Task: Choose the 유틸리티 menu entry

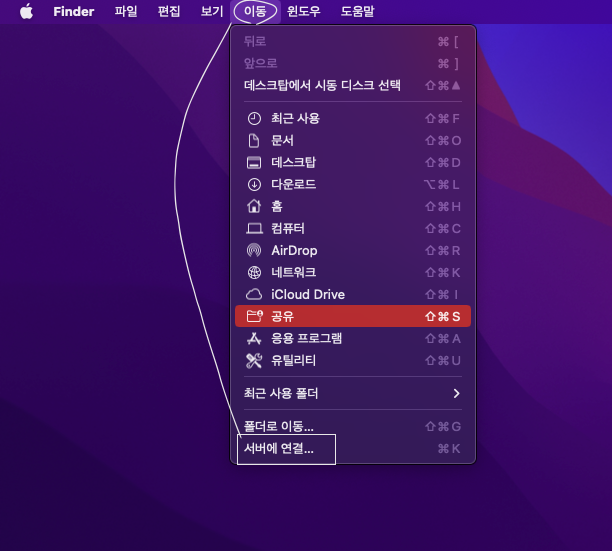Action: click(x=353, y=361)
